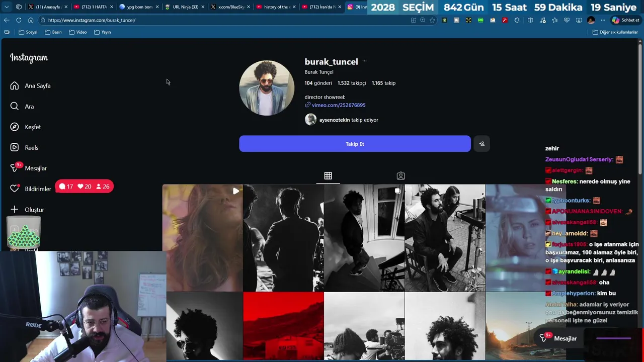Open the favorites list star icon
Image resolution: width=644 pixels, height=362 pixels.
(x=554, y=20)
